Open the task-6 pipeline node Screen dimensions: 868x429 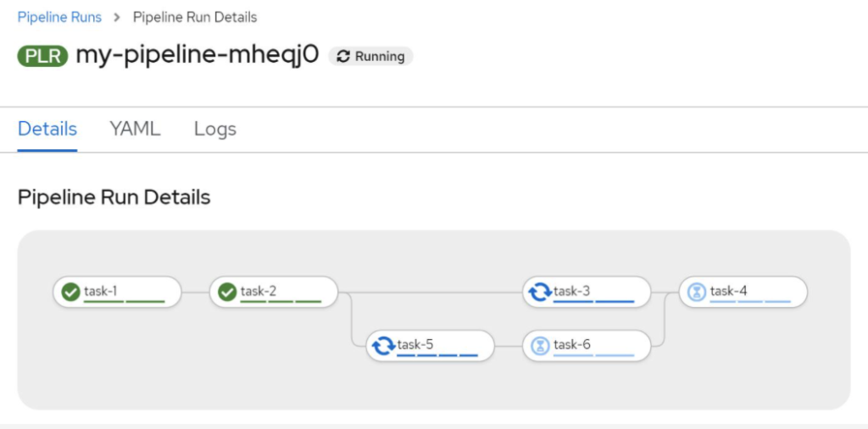587,346
